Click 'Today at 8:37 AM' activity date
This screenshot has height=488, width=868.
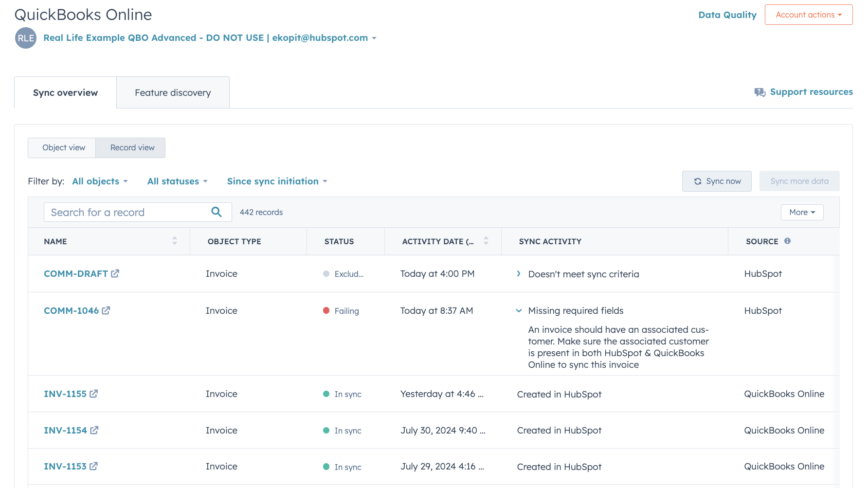436,310
